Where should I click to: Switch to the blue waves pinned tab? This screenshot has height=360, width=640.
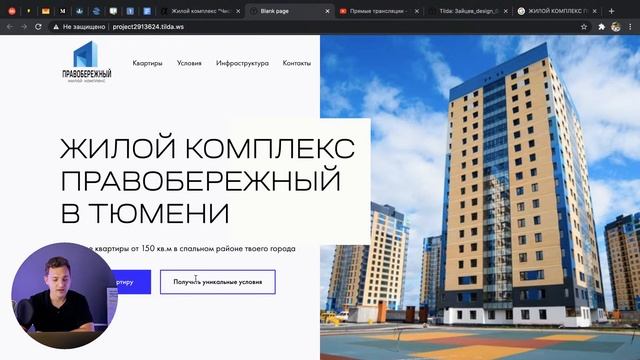point(96,11)
